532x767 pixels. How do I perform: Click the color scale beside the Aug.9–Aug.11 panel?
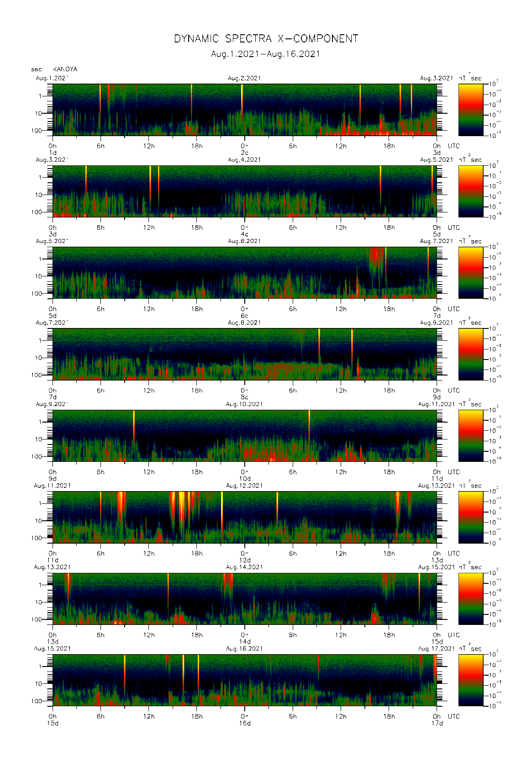[471, 436]
